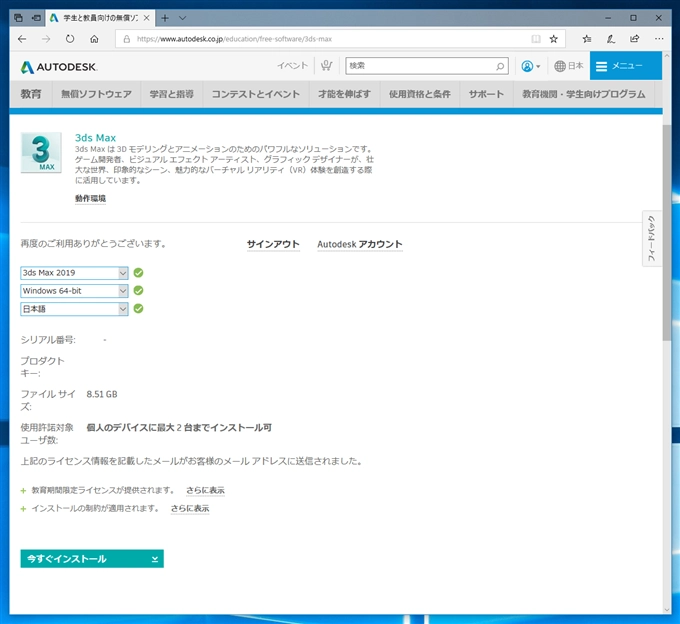Click the page vertical scrollbar thumb
The image size is (680, 624).
click(667, 232)
